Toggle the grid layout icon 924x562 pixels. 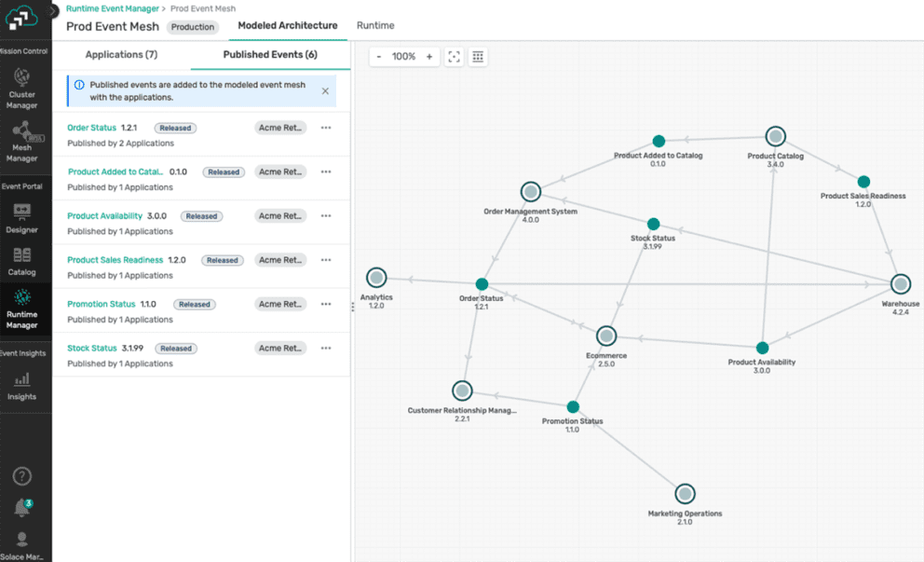[478, 57]
